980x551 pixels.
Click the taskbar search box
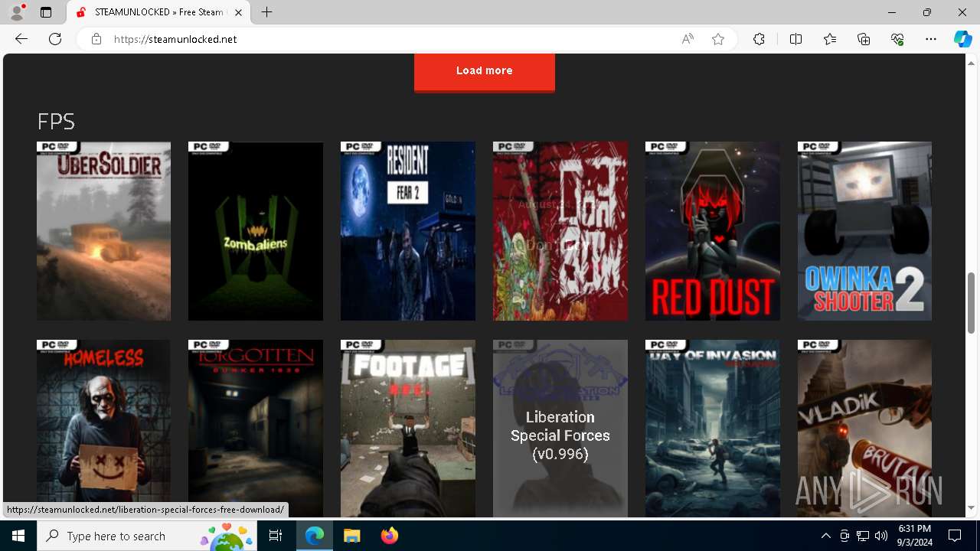147,536
